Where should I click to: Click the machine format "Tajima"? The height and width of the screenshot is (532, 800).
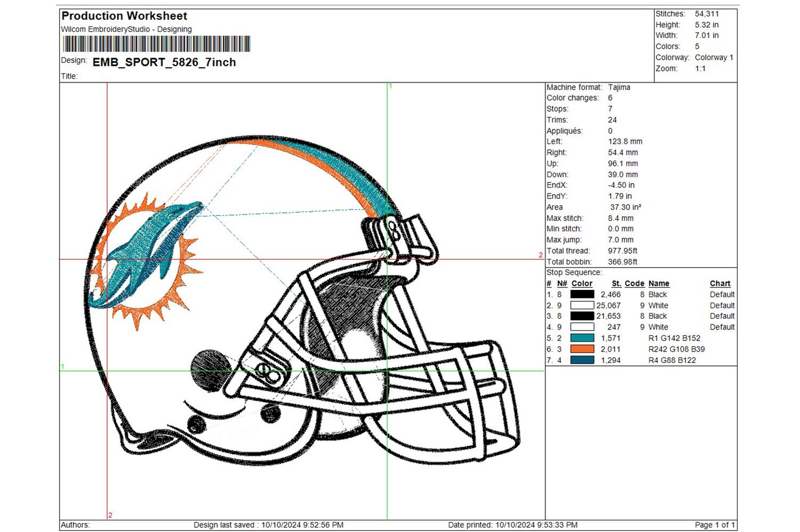(x=619, y=87)
